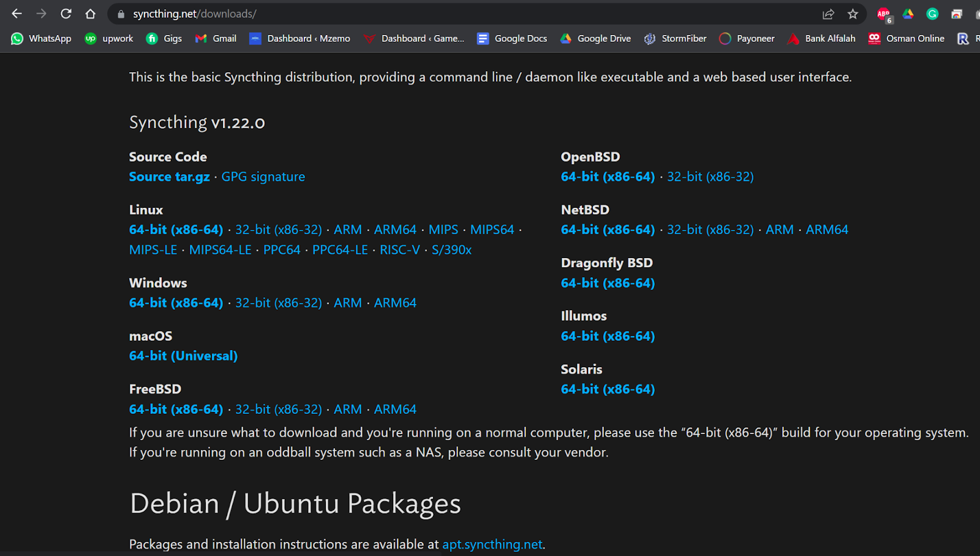Download macOS 64-bit (Universal) build
This screenshot has height=556, width=980.
[x=183, y=356]
